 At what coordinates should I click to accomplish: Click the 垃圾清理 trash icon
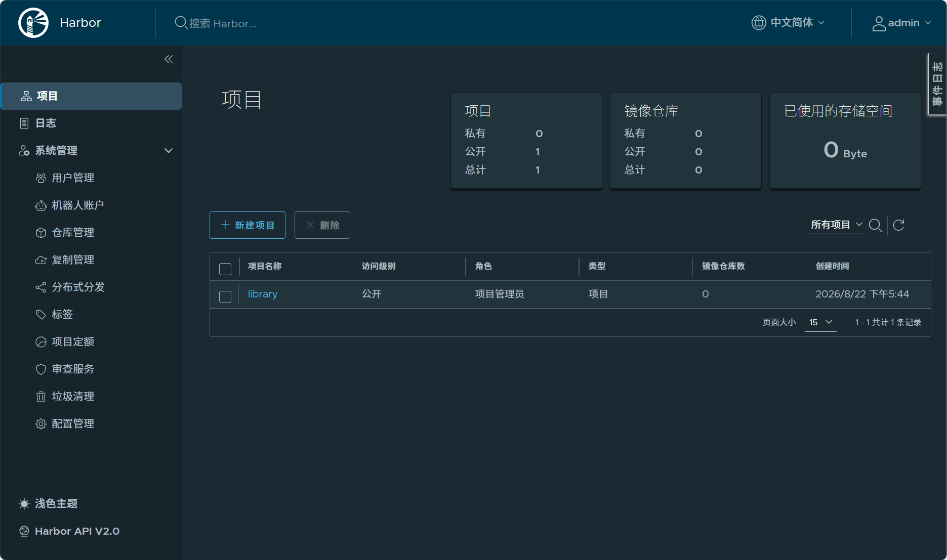pyautogui.click(x=41, y=397)
